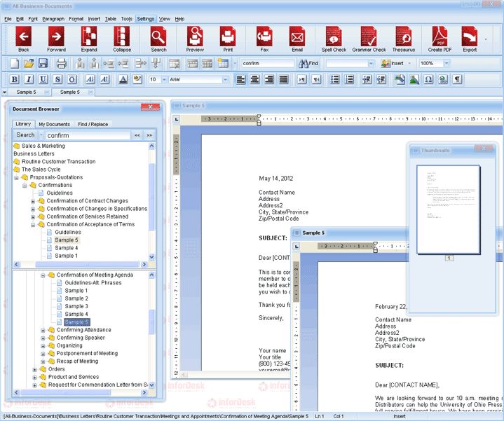Click the Find button with binoculars
Image resolution: width=504 pixels, height=421 pixels.
coord(308,63)
